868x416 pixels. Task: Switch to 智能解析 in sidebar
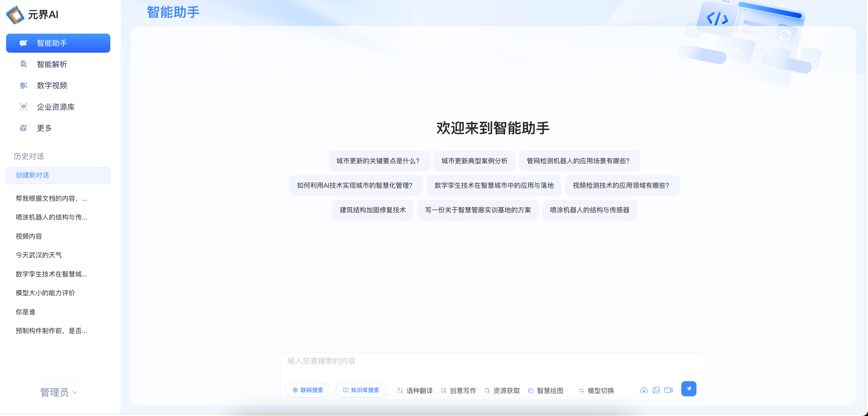pos(52,64)
